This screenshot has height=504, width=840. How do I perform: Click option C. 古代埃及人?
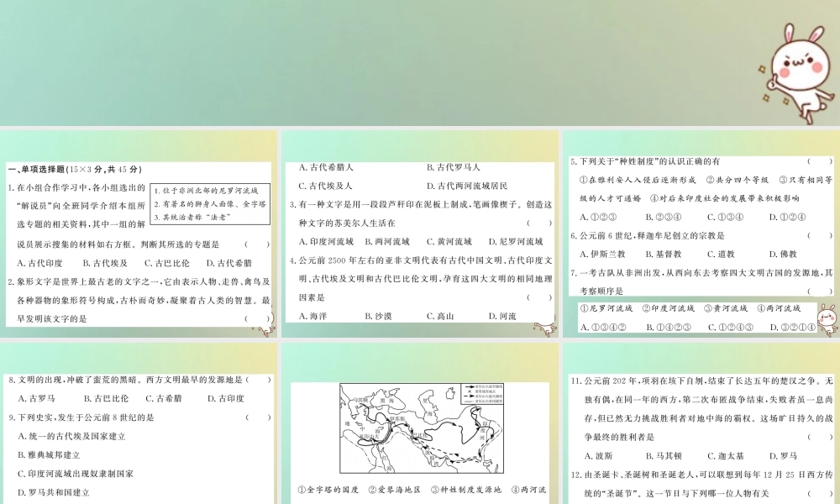point(325,186)
